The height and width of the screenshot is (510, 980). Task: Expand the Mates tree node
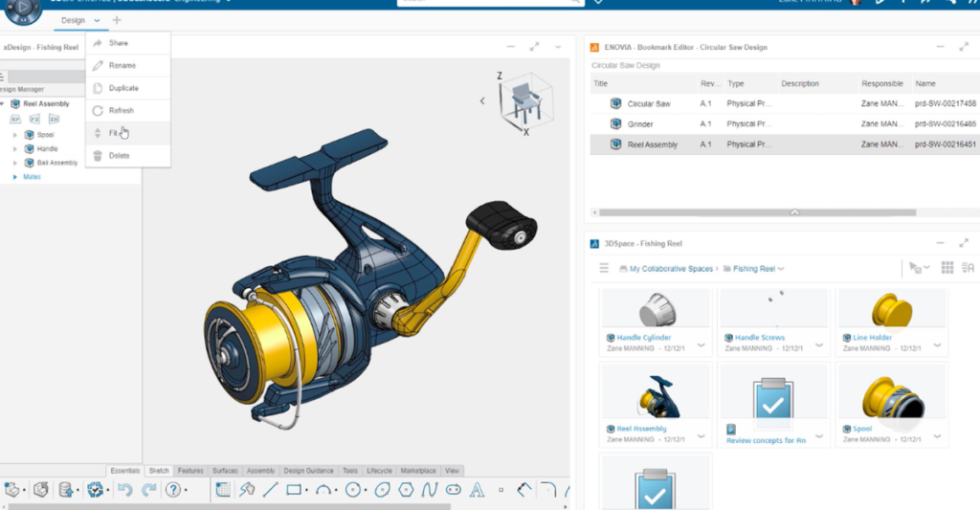pos(15,177)
